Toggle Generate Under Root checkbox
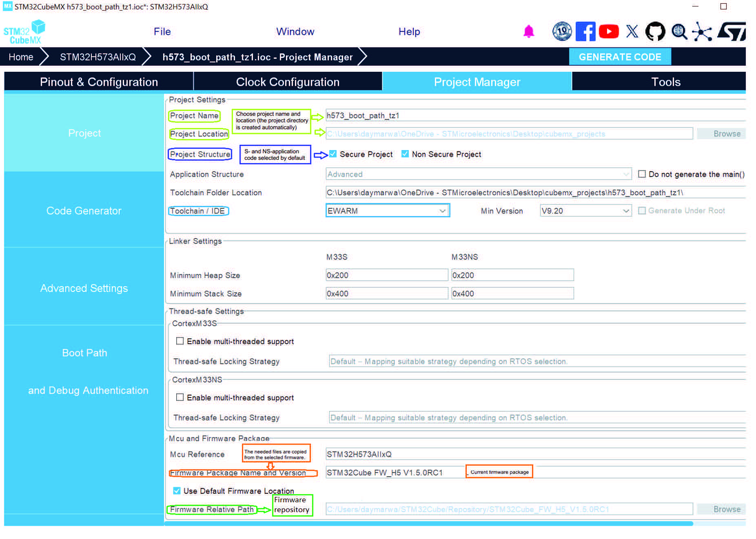The image size is (756, 539). coord(642,210)
